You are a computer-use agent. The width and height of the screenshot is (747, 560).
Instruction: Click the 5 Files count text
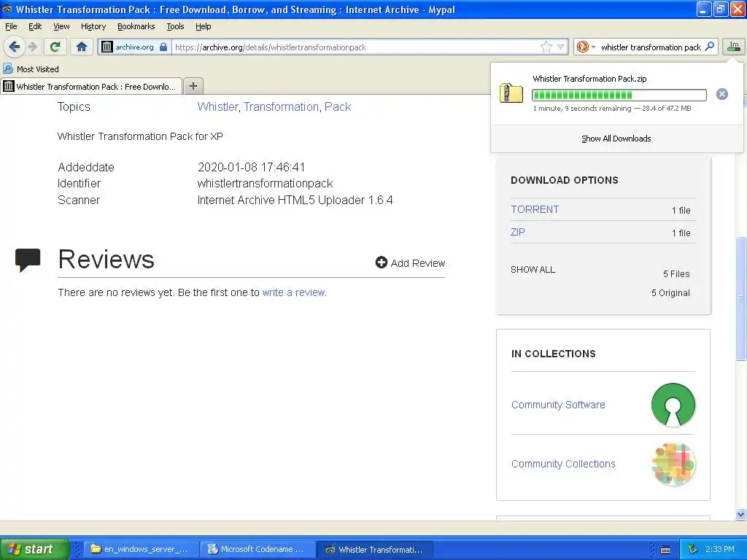(676, 274)
